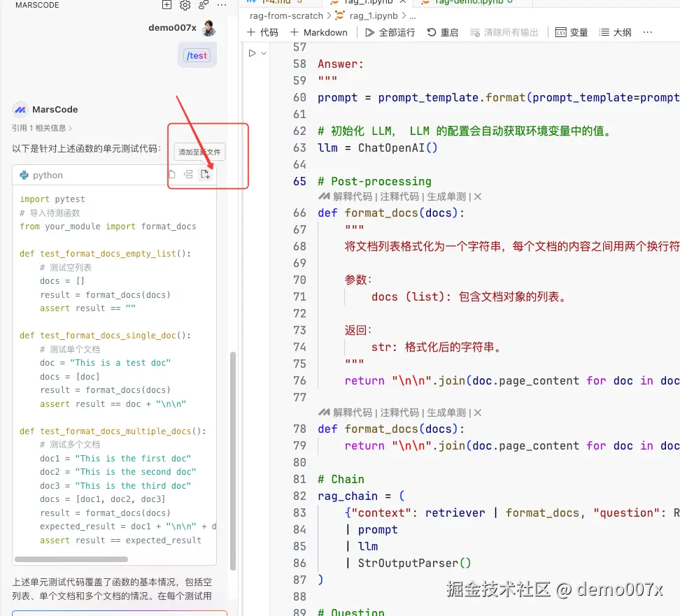Click '# Chain' comment on line 81
This screenshot has width=680, height=616.
click(x=341, y=480)
